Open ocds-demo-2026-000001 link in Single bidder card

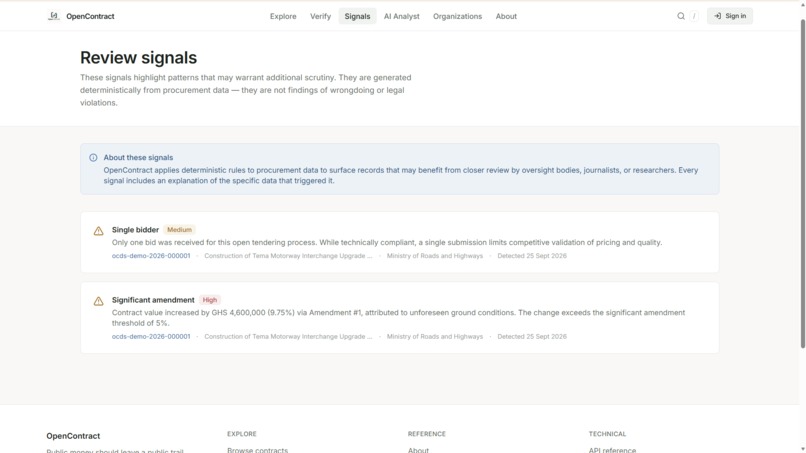[151, 256]
